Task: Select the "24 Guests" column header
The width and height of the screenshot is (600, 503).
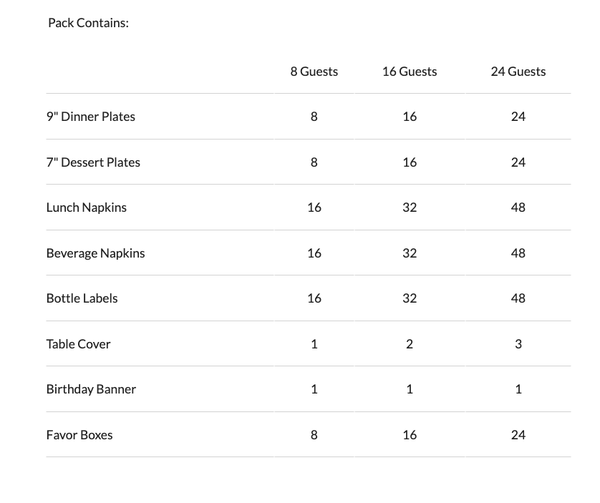Action: (518, 71)
